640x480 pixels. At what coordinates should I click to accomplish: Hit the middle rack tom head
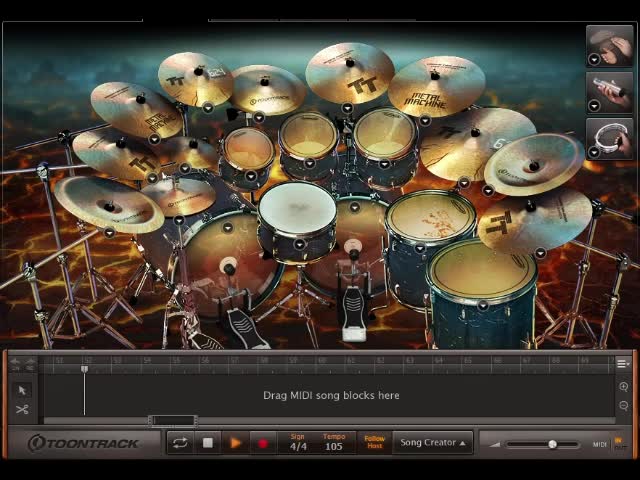[x=308, y=134]
